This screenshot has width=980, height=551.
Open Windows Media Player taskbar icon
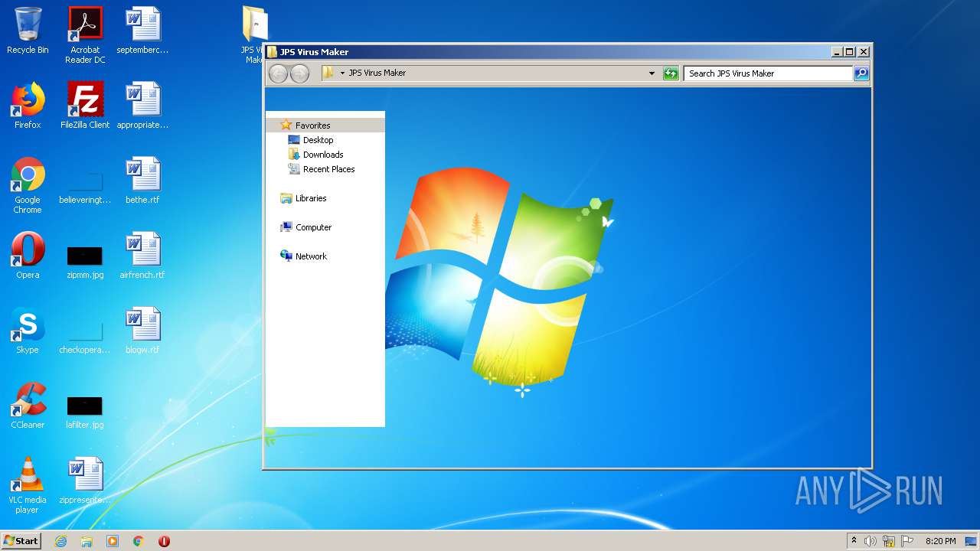pos(113,541)
